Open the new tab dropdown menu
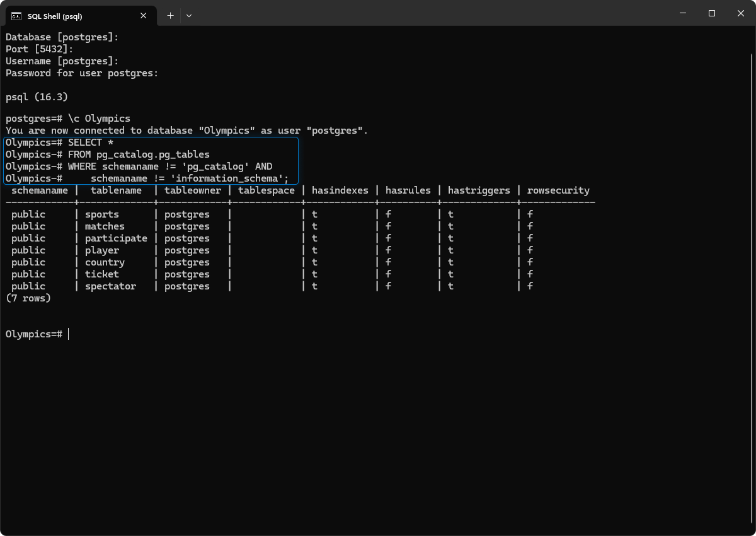This screenshot has height=536, width=756. click(189, 16)
